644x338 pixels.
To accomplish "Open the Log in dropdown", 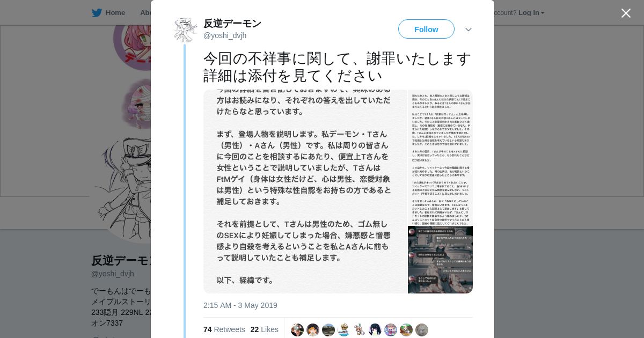I will (531, 13).
